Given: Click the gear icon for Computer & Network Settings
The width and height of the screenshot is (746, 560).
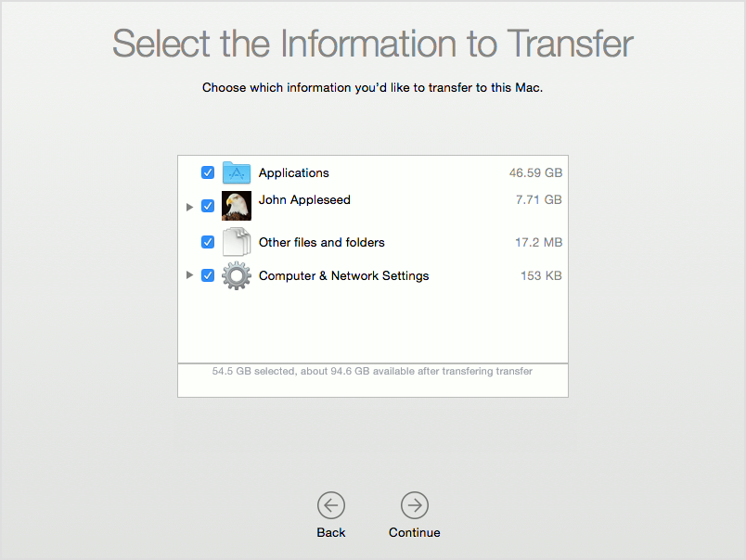Looking at the screenshot, I should coord(237,275).
